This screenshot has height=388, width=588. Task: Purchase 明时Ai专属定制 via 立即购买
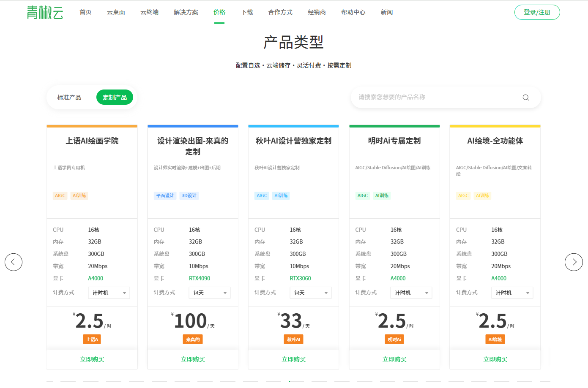pyautogui.click(x=394, y=359)
